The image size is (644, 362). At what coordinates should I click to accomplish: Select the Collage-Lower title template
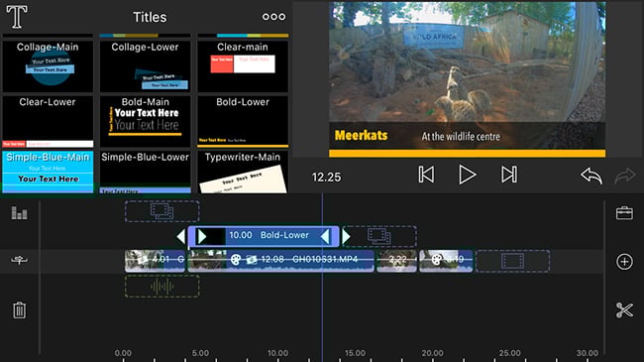[x=145, y=65]
